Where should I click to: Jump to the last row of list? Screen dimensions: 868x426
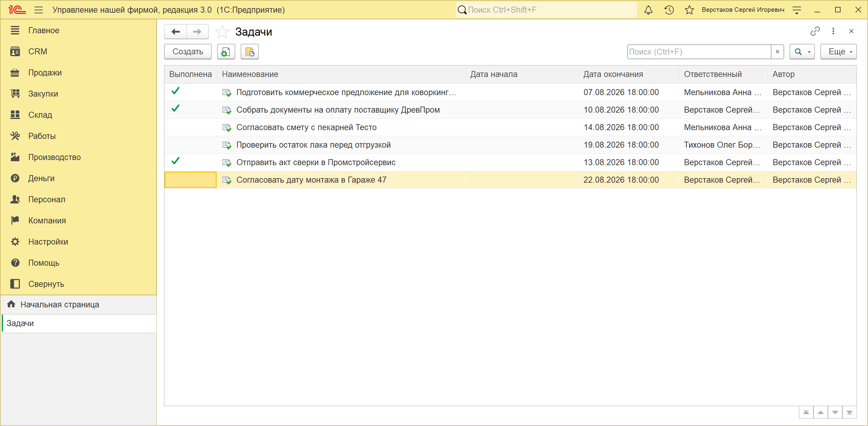tap(850, 412)
